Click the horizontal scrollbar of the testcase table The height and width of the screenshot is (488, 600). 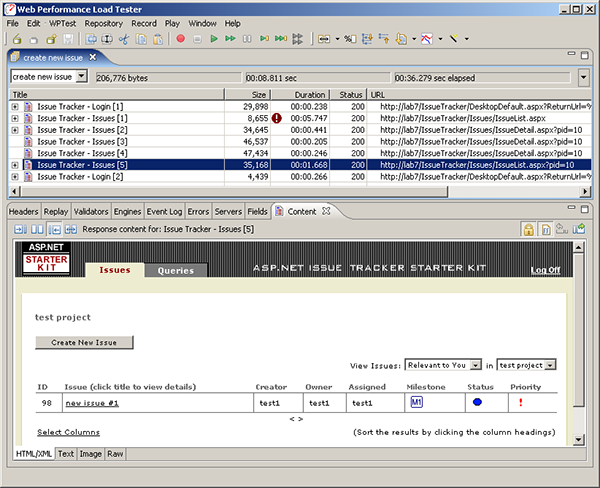pos(233,191)
